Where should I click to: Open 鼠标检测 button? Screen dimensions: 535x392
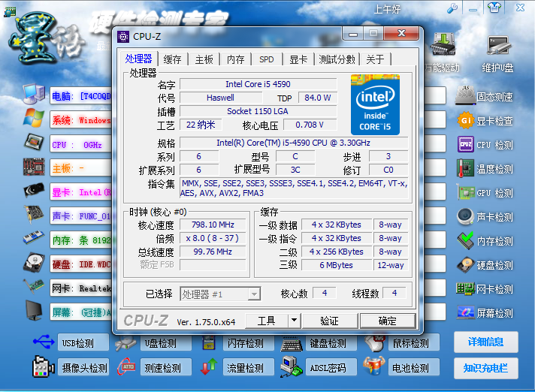pyautogui.click(x=414, y=342)
